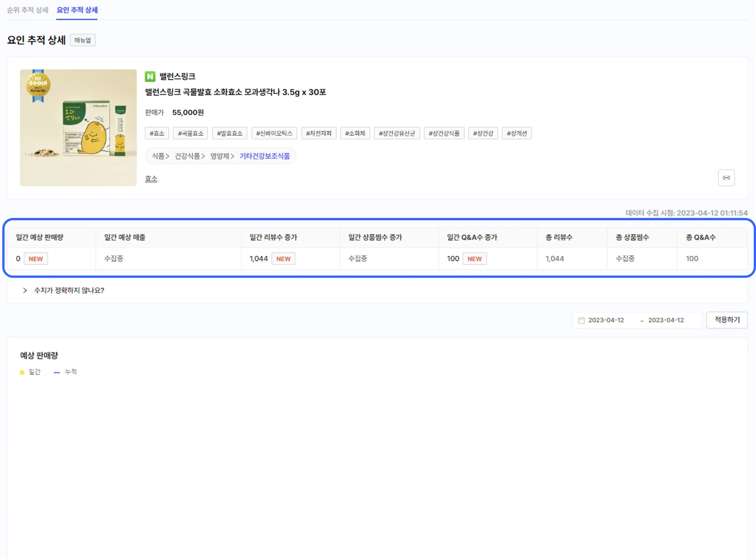Open the 매뉴얼 button
The height and width of the screenshot is (559, 756).
83,40
